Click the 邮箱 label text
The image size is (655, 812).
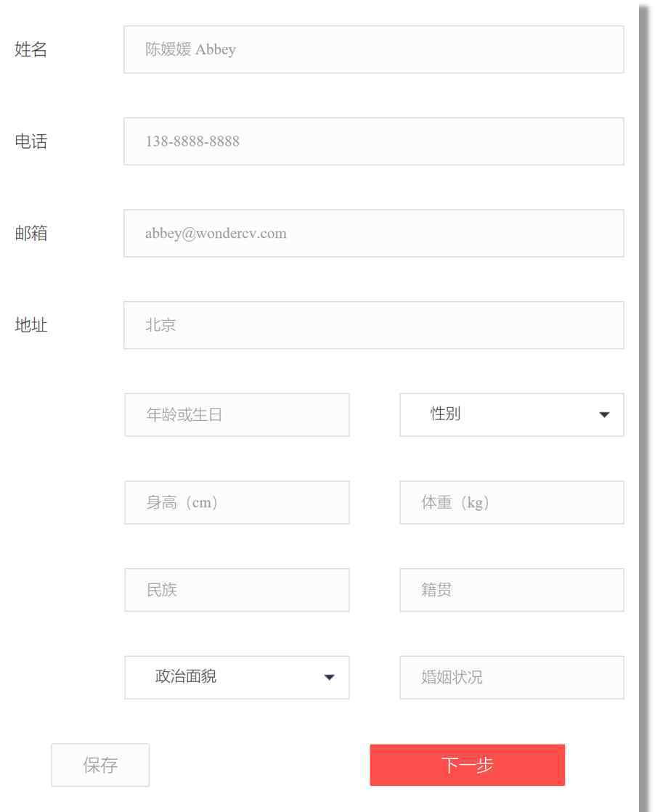31,233
